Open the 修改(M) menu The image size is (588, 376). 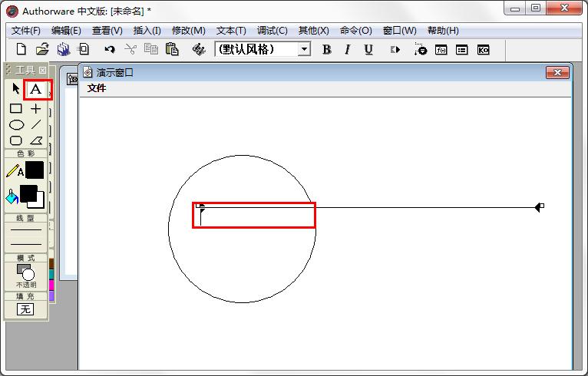(x=189, y=31)
